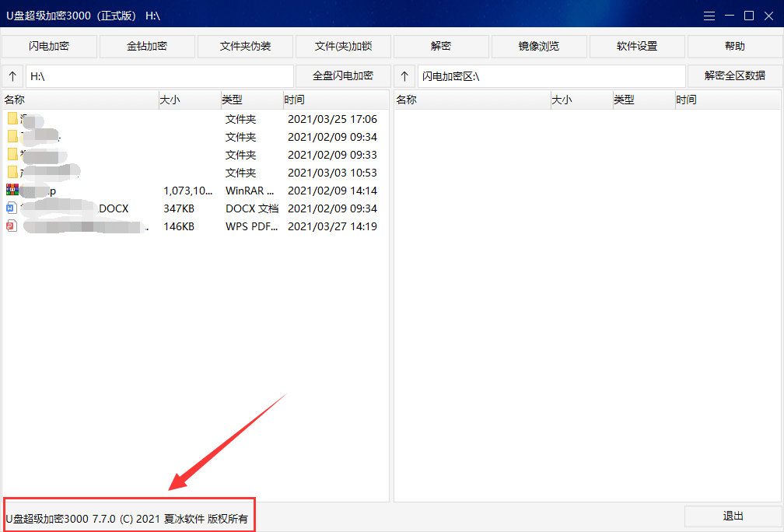This screenshot has height=532, width=784.
Task: Select folder icon dated 2021/02/09 09:34
Action: point(12,137)
